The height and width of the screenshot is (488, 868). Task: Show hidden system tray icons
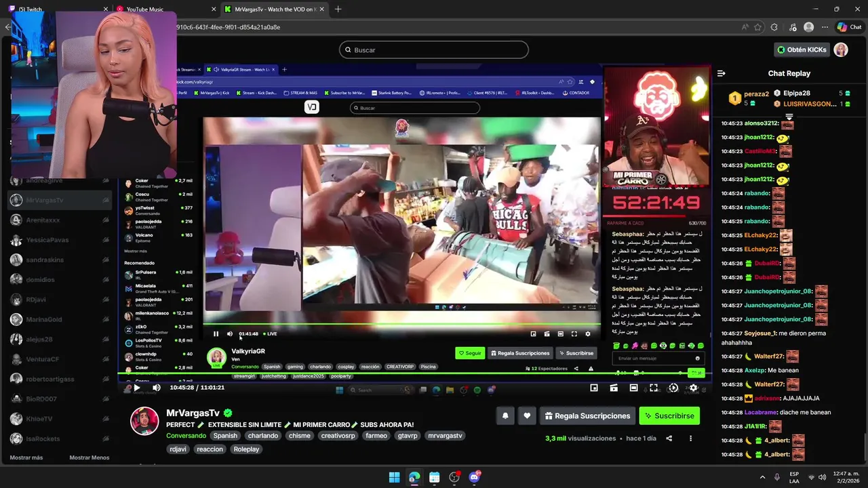(x=762, y=477)
